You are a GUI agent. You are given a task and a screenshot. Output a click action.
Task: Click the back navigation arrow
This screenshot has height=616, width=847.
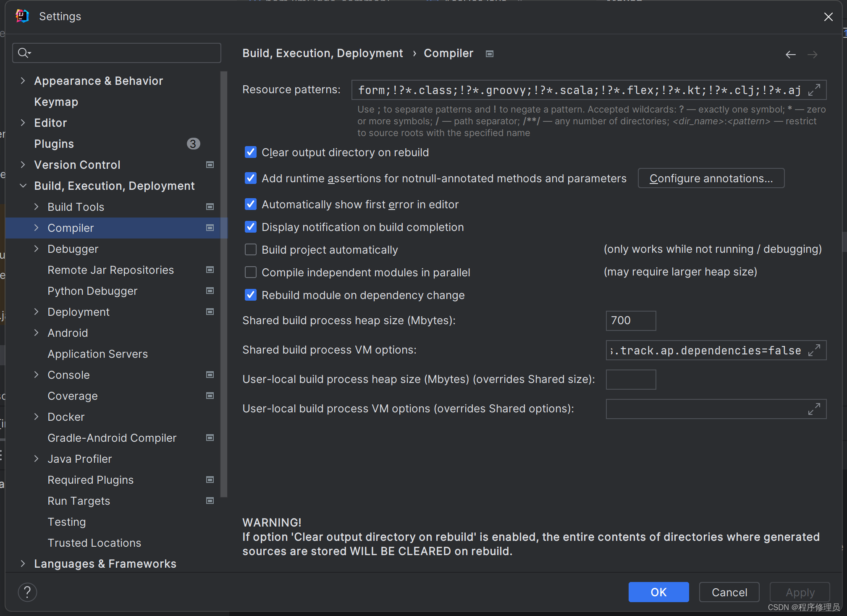[x=790, y=55]
